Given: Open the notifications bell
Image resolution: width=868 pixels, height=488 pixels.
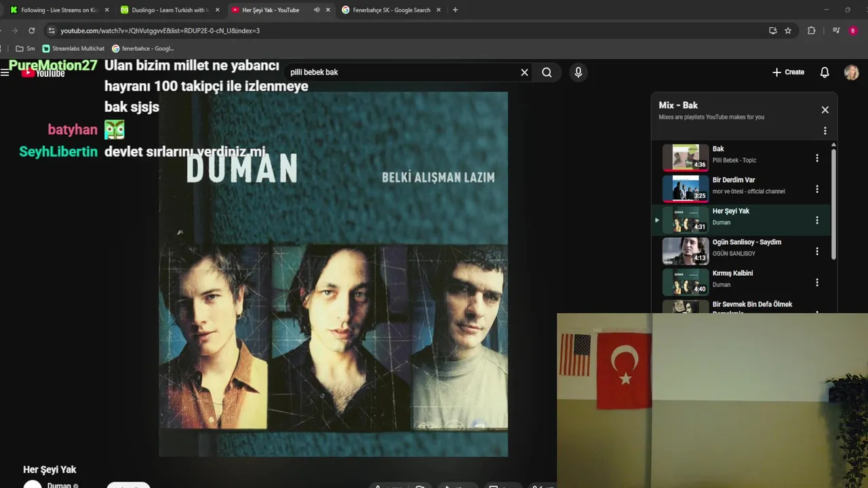Looking at the screenshot, I should [825, 72].
